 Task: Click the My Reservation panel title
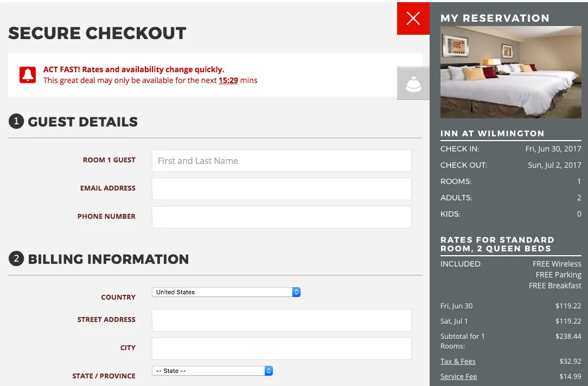(x=495, y=18)
